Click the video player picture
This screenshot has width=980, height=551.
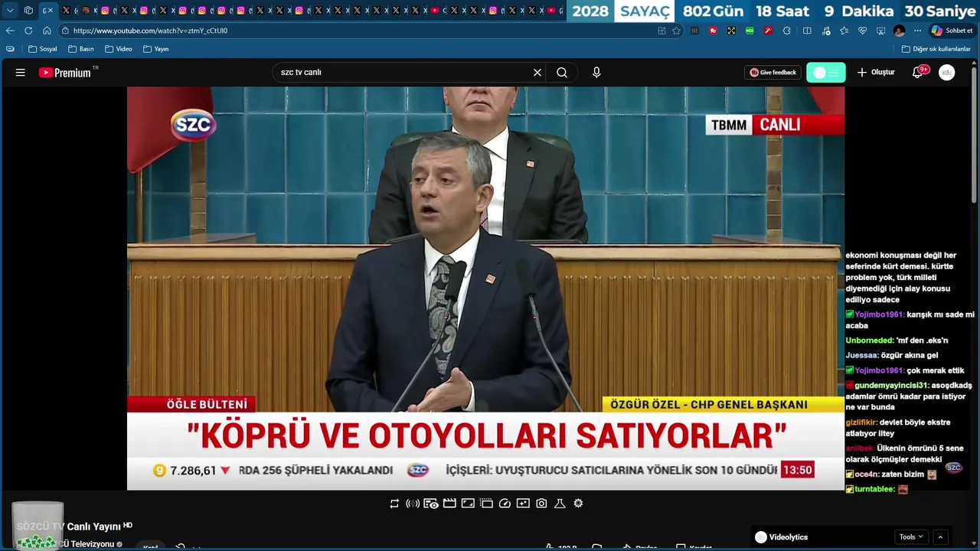click(485, 288)
